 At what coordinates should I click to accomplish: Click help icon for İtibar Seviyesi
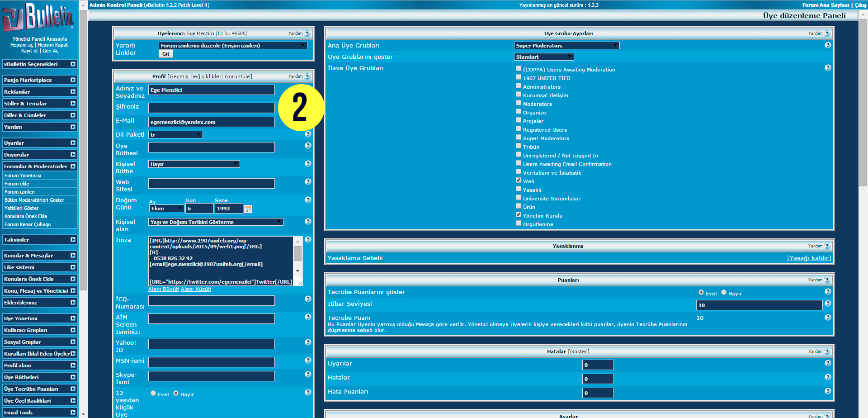tap(828, 304)
